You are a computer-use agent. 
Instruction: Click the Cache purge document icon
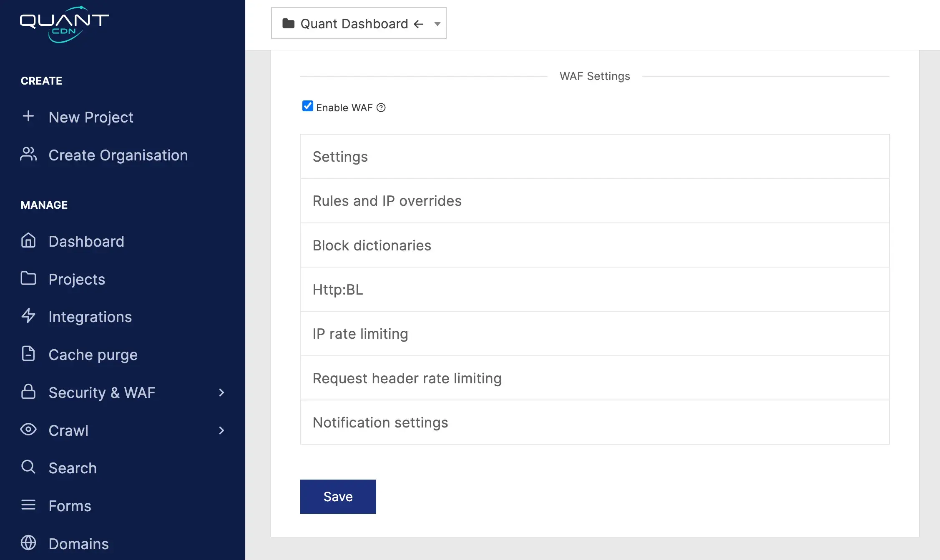28,353
